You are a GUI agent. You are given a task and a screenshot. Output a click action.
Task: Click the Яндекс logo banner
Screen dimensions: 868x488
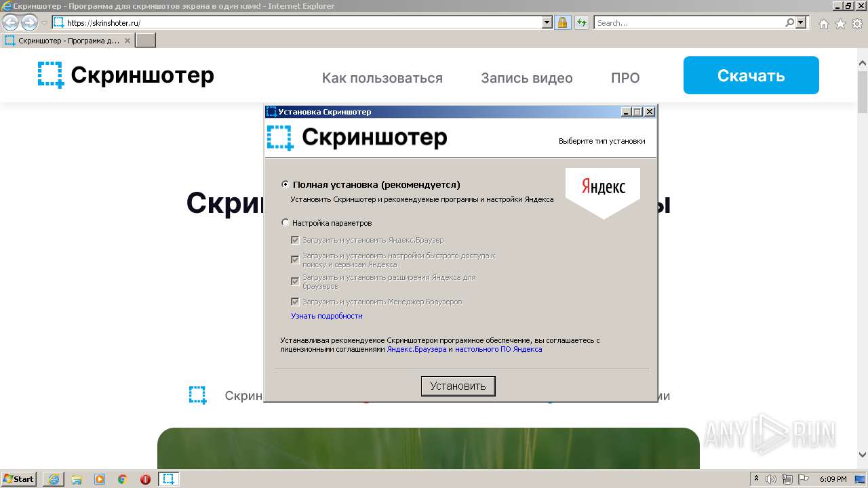(x=603, y=192)
